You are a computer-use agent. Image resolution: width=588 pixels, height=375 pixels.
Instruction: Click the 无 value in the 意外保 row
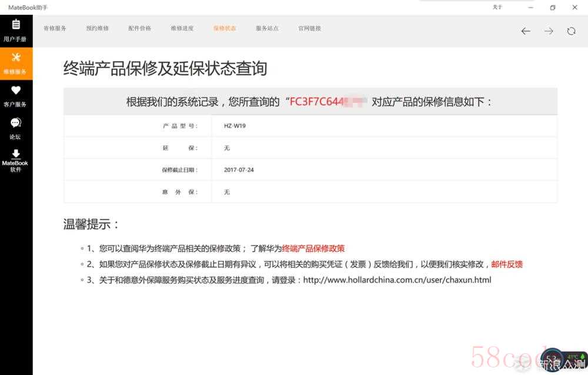click(x=227, y=192)
